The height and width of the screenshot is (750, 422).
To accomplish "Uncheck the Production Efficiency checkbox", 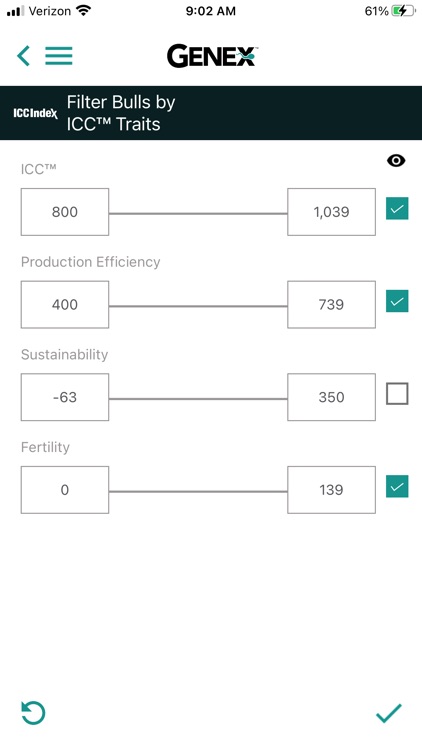I will coord(397,301).
